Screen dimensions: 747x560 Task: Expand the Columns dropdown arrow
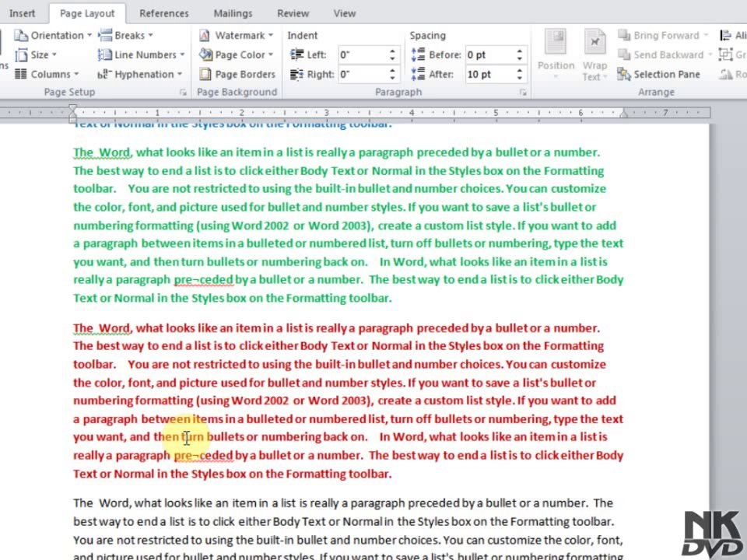[76, 75]
